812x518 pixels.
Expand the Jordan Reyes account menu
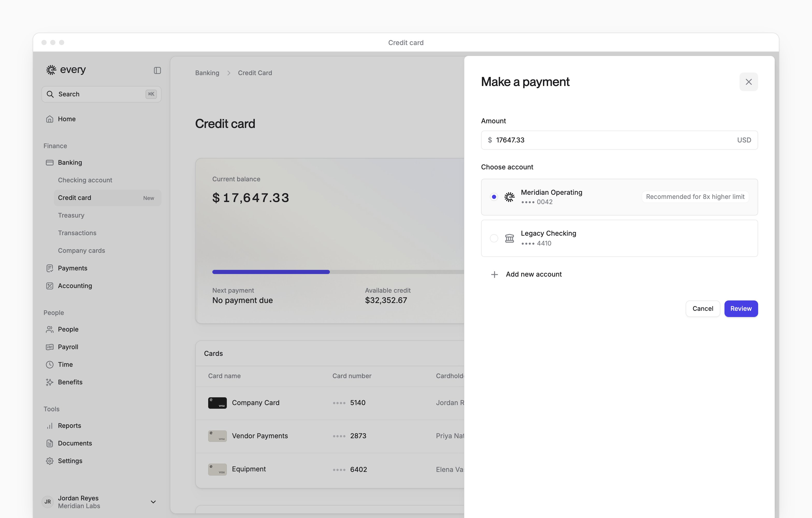[x=153, y=502]
